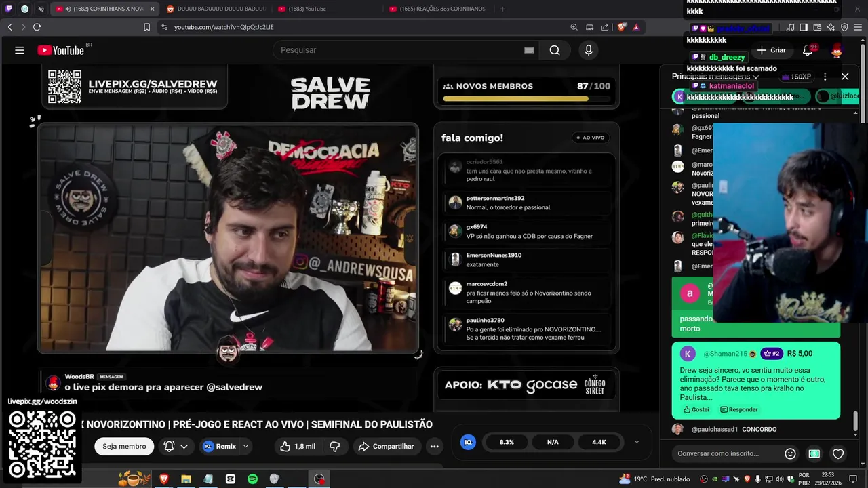
Task: Open the pinned @luizlace super chat chip
Action: [838, 96]
